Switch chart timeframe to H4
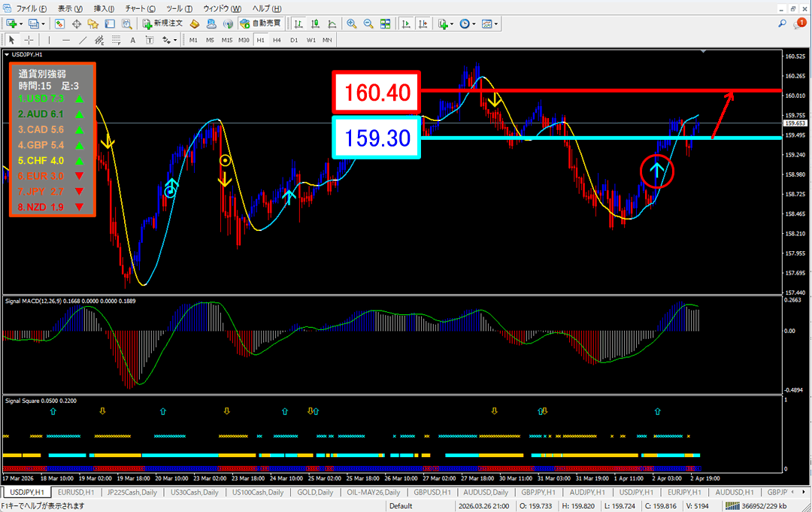812x512 pixels. 277,40
